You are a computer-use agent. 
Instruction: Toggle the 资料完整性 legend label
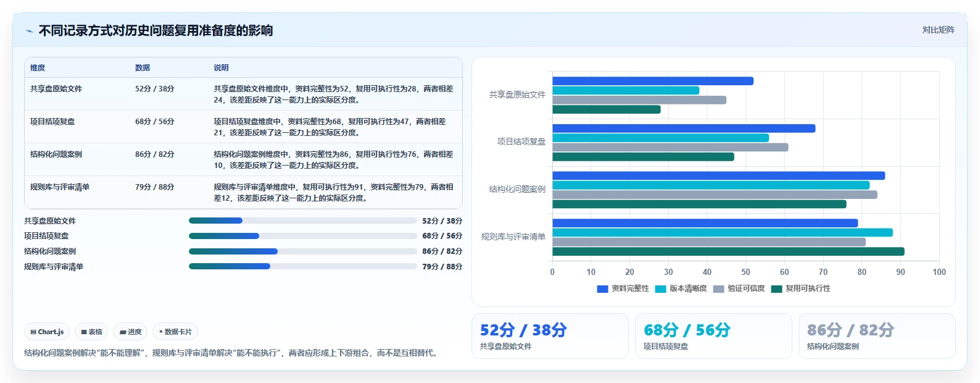point(630,288)
